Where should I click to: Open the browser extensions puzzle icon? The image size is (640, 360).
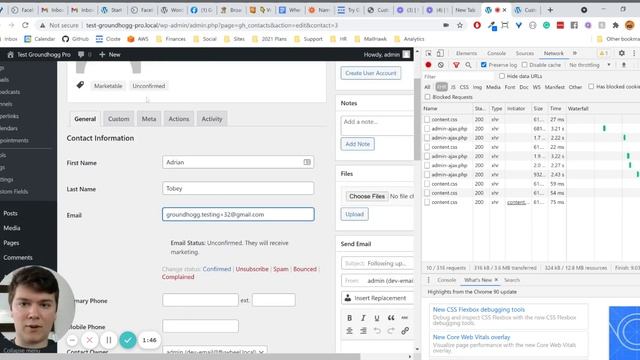tap(616, 25)
